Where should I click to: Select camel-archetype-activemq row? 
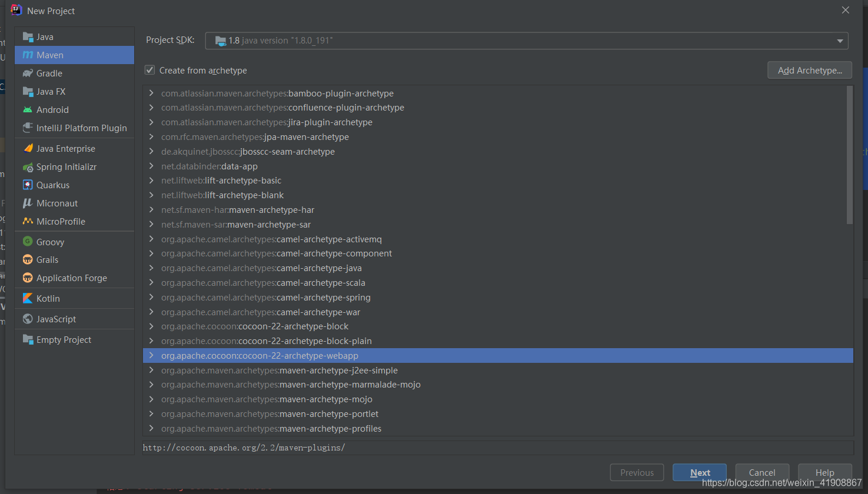click(x=498, y=239)
